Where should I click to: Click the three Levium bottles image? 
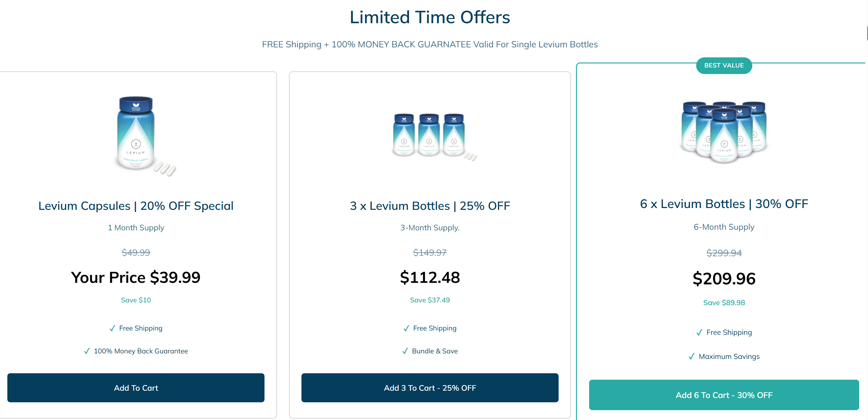coord(430,135)
